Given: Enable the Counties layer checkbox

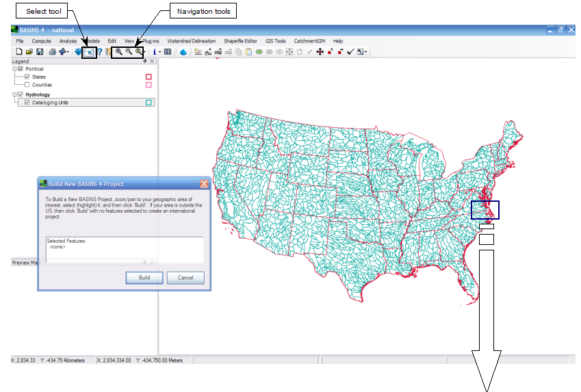Looking at the screenshot, I should (27, 85).
